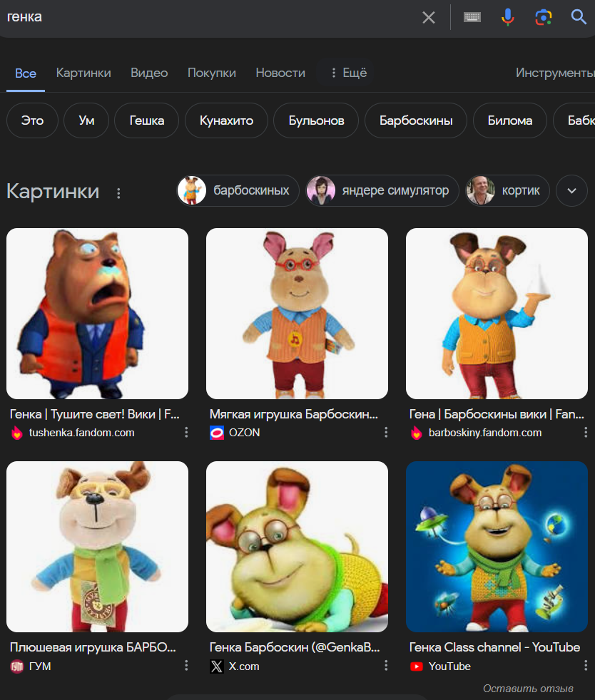Filter images by 'яндере симулятор' chip

point(382,190)
